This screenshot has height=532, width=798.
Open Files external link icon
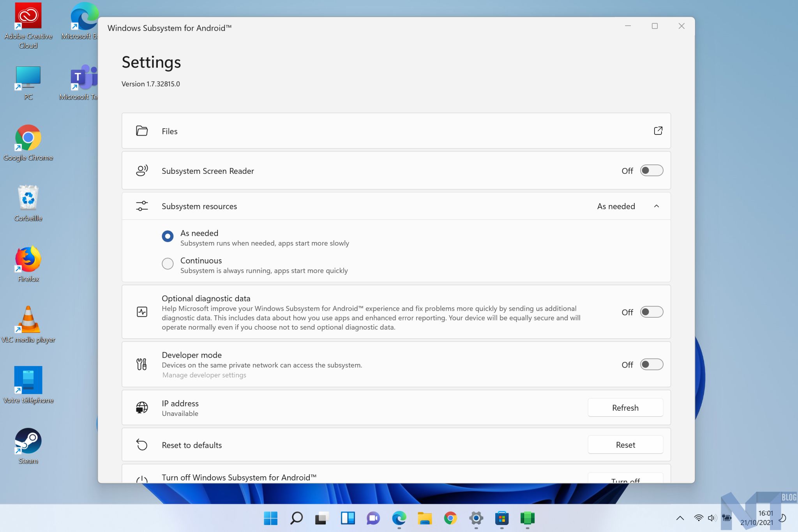[x=658, y=131]
